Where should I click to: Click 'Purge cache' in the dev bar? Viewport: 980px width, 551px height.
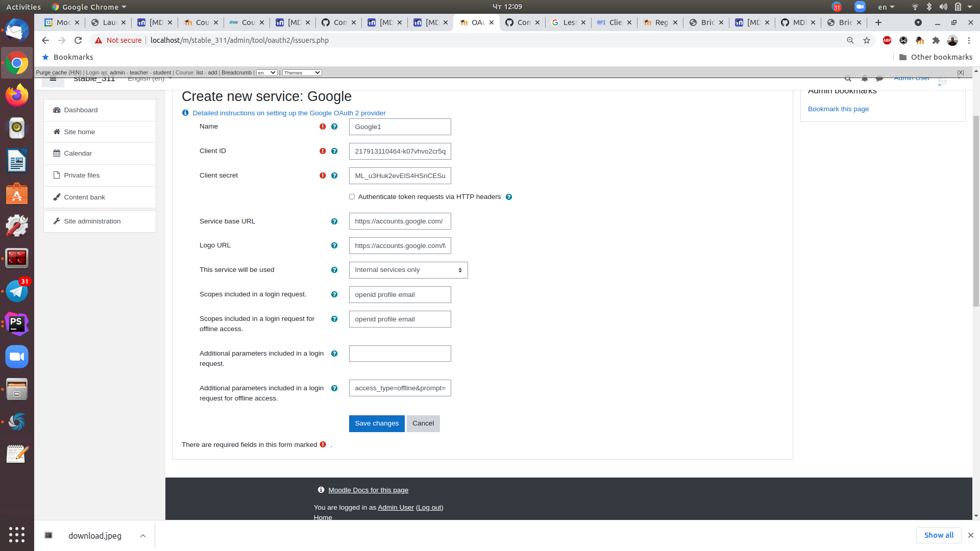tap(51, 73)
